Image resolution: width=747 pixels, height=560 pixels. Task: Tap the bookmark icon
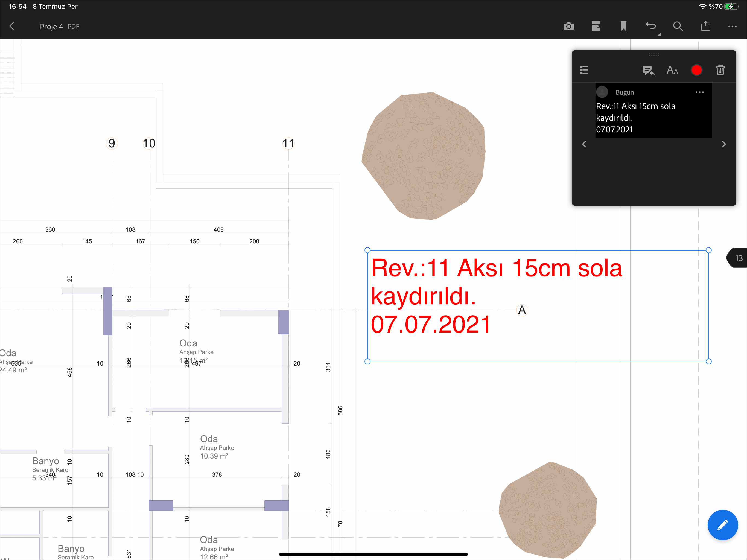coord(623,26)
